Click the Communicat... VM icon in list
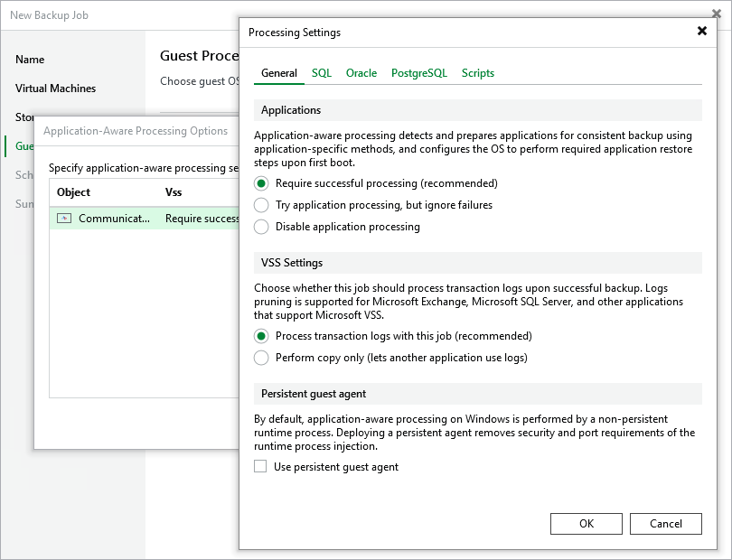 (64, 219)
